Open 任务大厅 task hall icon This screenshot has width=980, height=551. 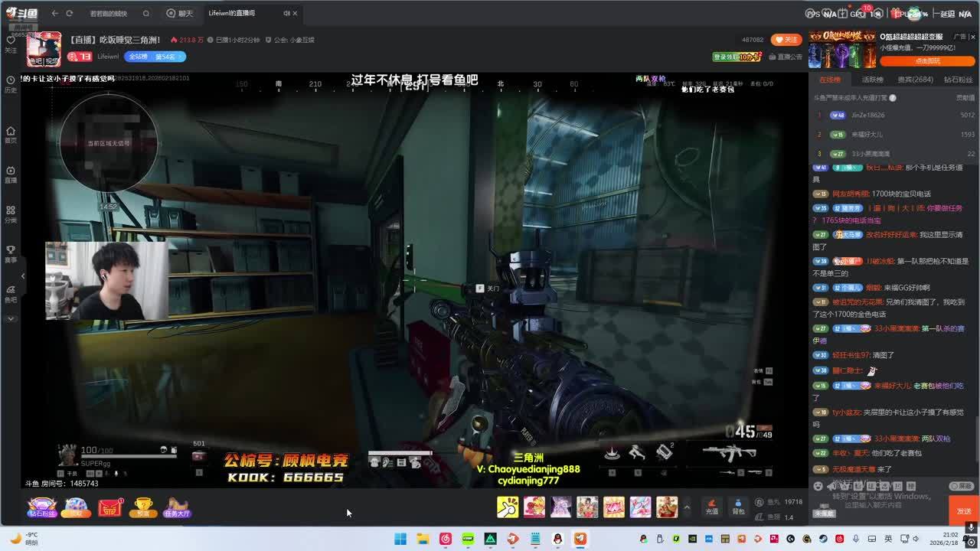pyautogui.click(x=177, y=507)
